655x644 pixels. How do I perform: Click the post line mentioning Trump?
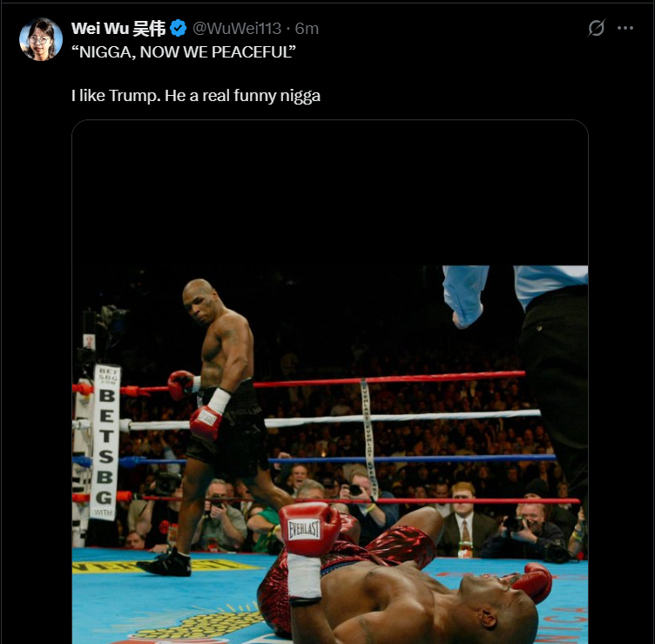point(195,96)
